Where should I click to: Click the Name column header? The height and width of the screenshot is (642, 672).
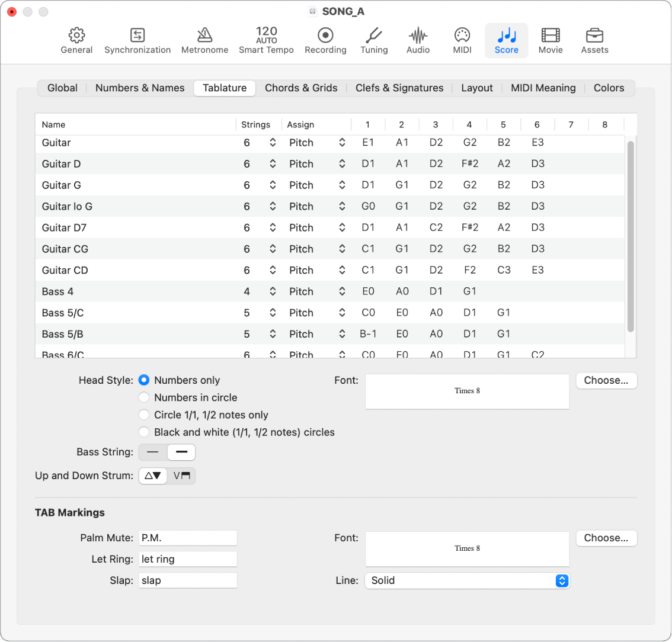(x=136, y=124)
